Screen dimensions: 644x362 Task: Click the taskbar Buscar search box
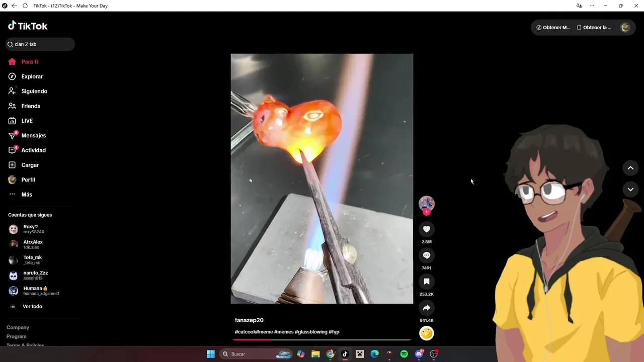[x=257, y=354]
